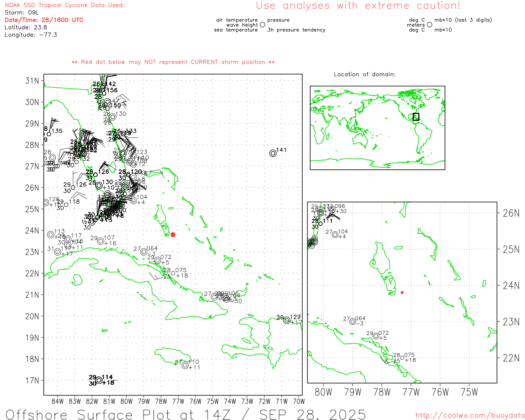Select the buoy marker south of Jamaica
The image size is (525, 420).
pos(185,365)
